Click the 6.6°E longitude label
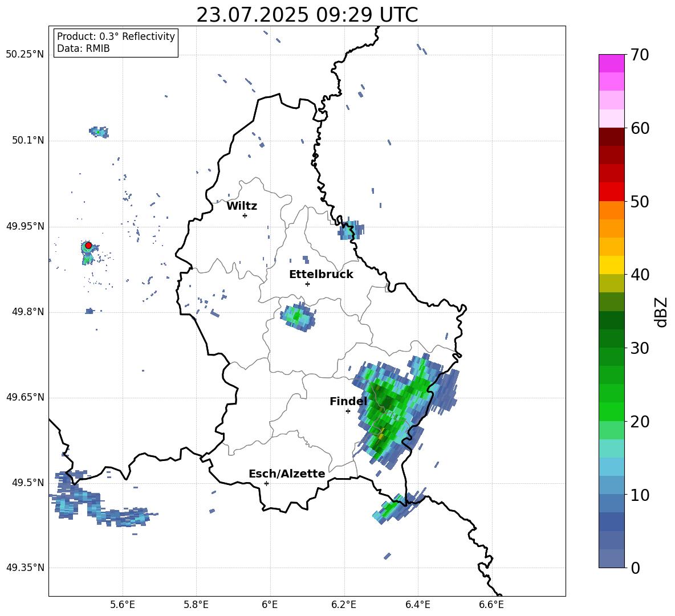Viewport: 675px width, 616px height. [491, 605]
